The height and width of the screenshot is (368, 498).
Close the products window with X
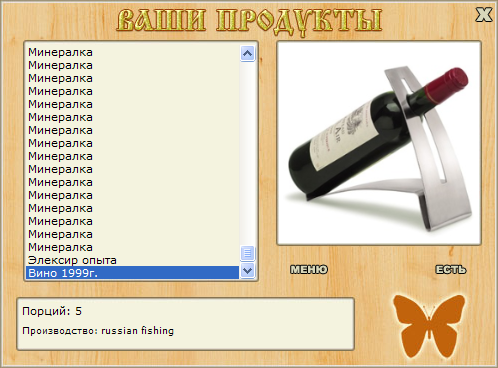pyautogui.click(x=484, y=15)
